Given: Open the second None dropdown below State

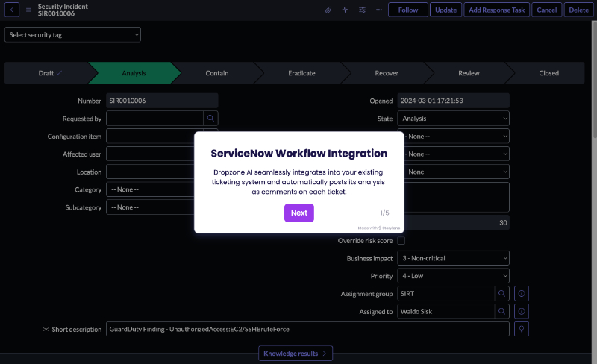Looking at the screenshot, I should [x=457, y=154].
